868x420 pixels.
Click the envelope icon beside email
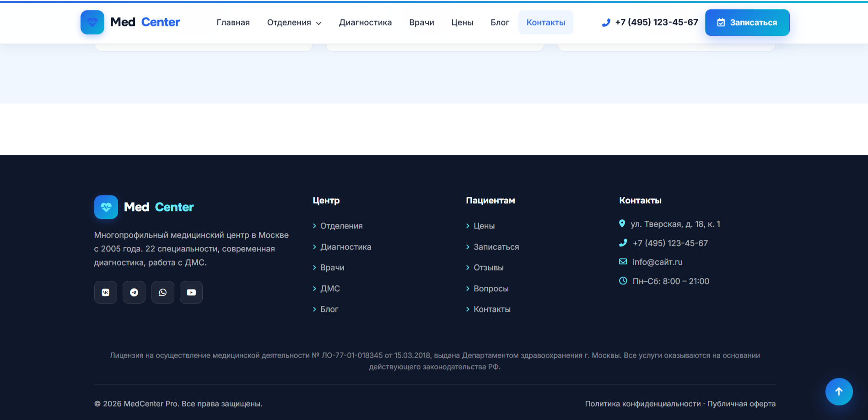pos(623,262)
